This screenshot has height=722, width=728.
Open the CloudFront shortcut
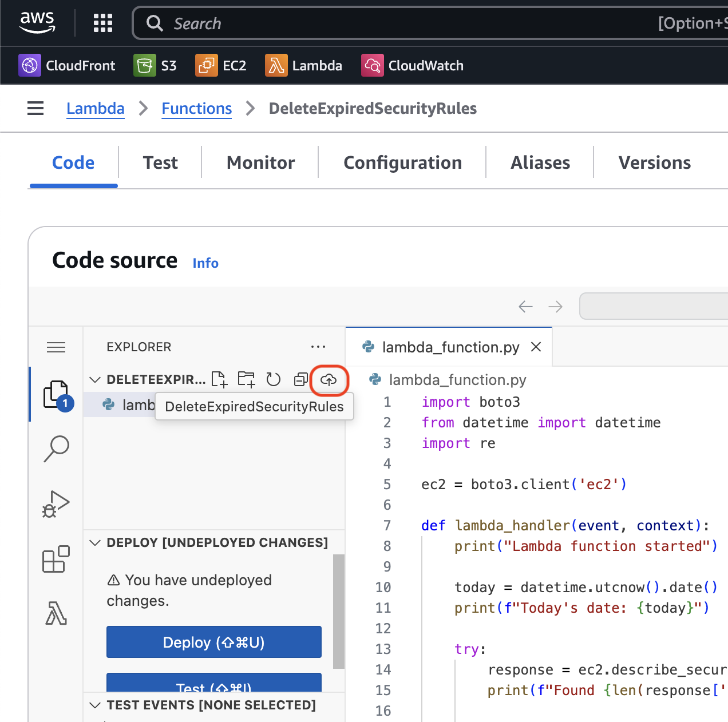[x=67, y=65]
